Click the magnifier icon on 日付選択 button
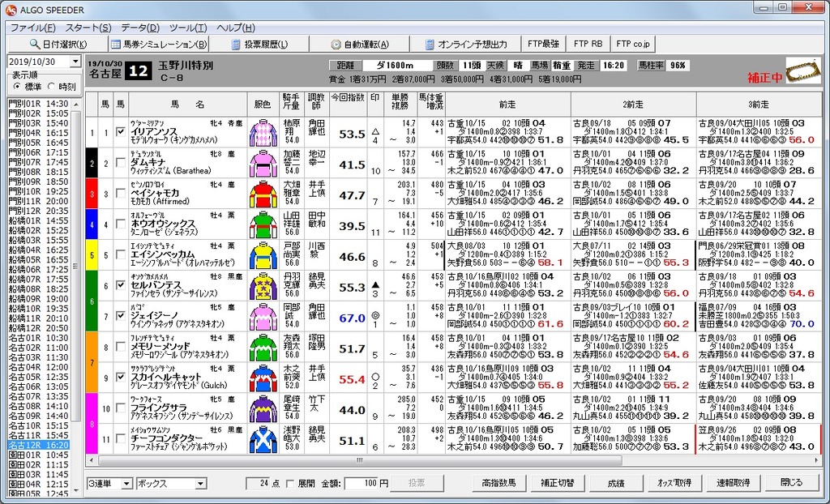 tap(34, 44)
